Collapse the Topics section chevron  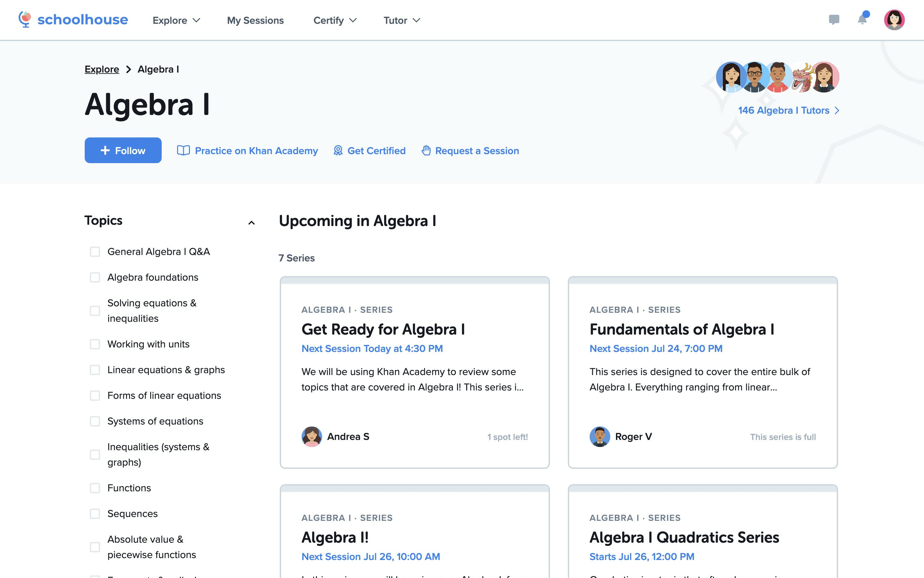[251, 223]
